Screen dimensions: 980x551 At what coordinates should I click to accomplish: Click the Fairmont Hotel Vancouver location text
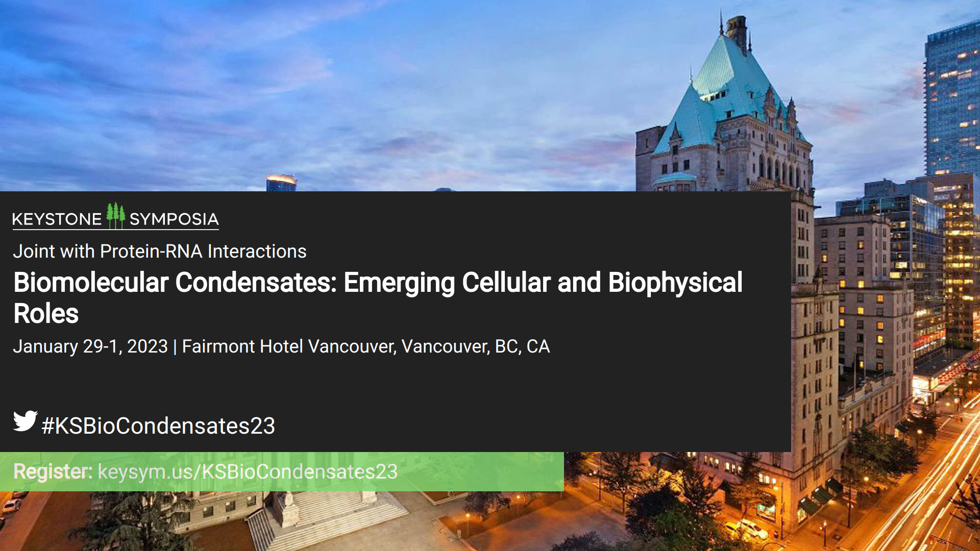[x=288, y=346]
